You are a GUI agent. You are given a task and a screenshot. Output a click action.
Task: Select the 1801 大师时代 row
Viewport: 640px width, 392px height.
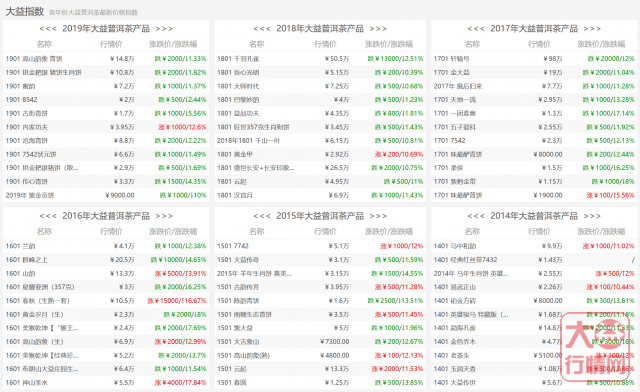[x=320, y=86]
